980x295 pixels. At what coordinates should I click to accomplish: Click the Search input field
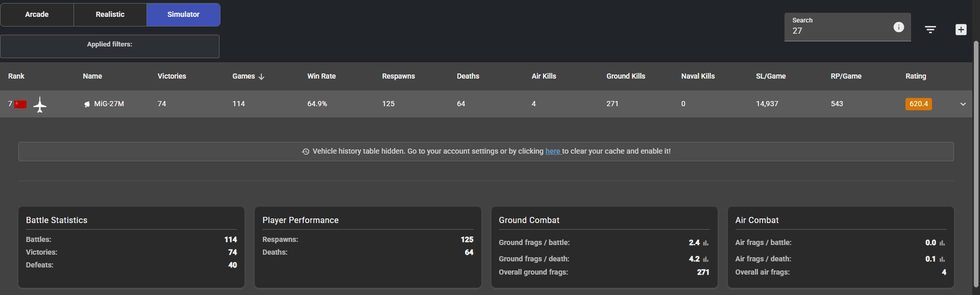[x=840, y=31]
